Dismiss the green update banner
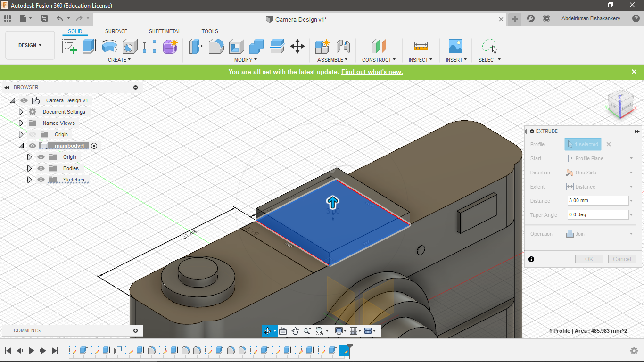 [x=634, y=72]
